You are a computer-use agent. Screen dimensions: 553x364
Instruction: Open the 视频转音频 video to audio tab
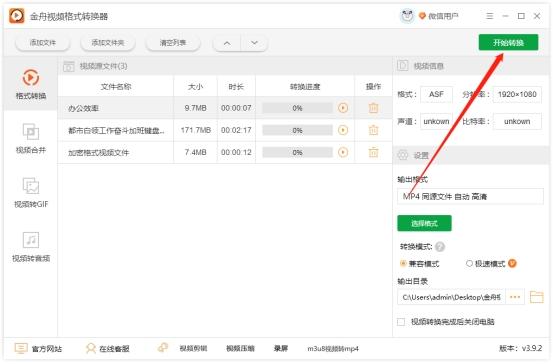[31, 247]
